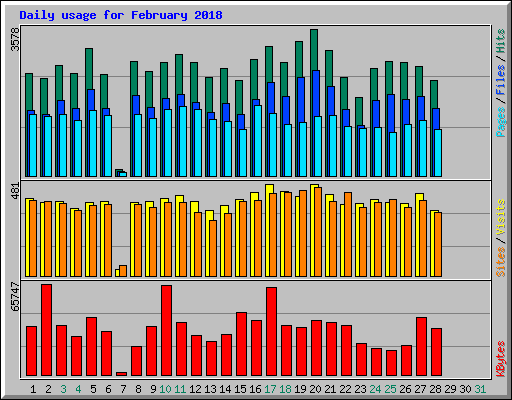
Task: Click day 10 on the x-axis
Action: (165, 389)
